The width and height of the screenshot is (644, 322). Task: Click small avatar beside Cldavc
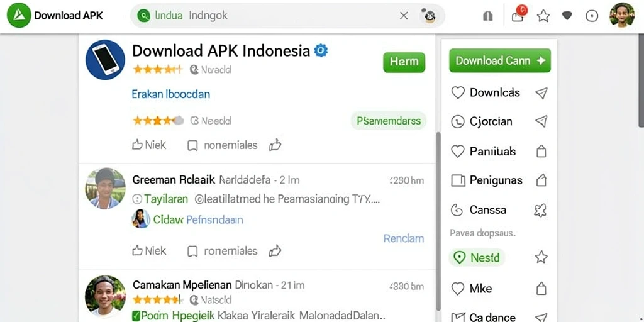[x=140, y=218]
